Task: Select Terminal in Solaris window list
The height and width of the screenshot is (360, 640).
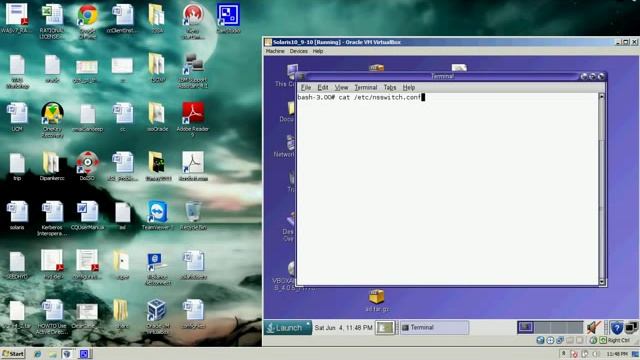Action: point(434,327)
